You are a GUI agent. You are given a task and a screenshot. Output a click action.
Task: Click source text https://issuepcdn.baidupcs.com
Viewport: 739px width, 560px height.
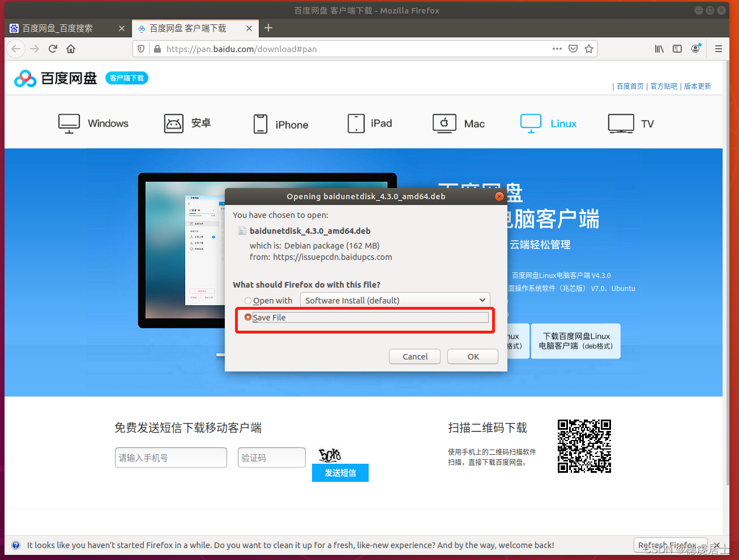tap(332, 257)
